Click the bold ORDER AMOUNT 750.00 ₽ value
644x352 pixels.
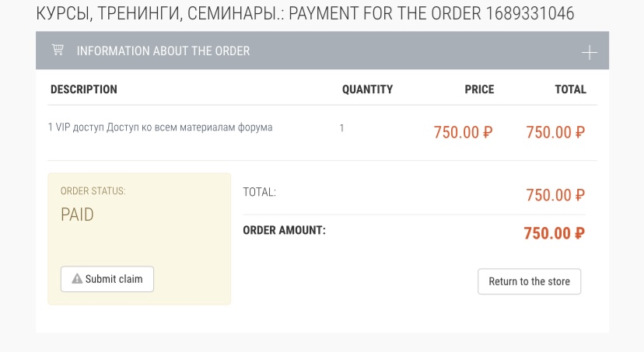point(554,233)
